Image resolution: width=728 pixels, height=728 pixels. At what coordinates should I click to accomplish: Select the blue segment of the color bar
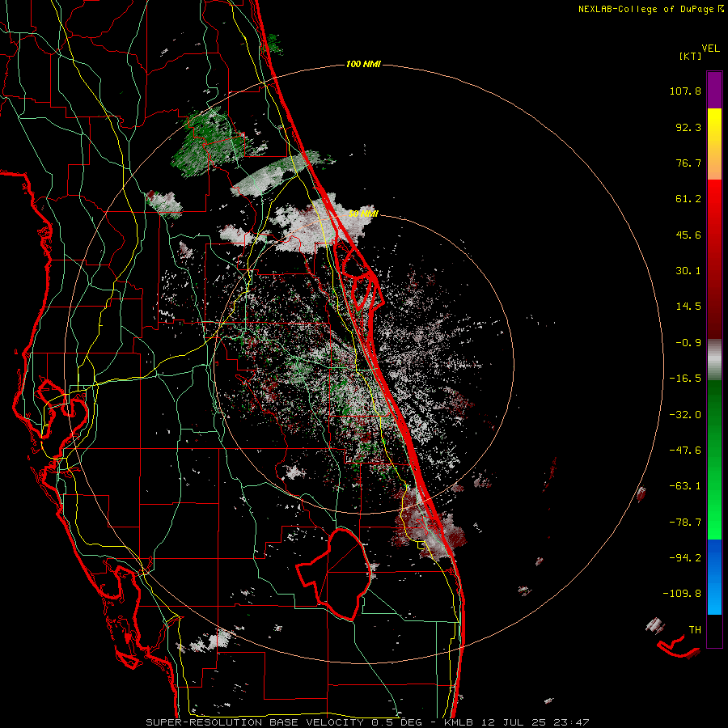pyautogui.click(x=714, y=577)
